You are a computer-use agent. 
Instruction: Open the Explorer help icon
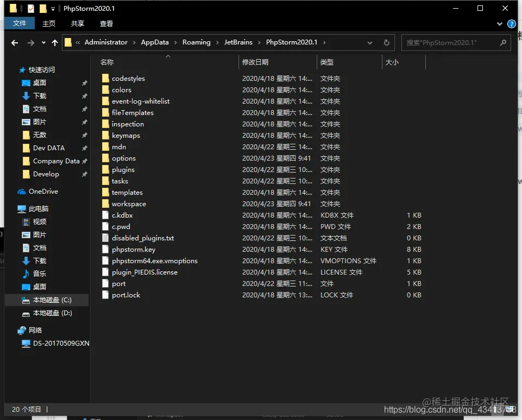pyautogui.click(x=511, y=24)
